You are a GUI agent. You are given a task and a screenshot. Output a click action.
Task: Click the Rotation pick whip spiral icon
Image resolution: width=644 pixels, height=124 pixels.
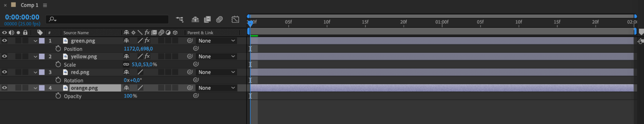(x=196, y=80)
